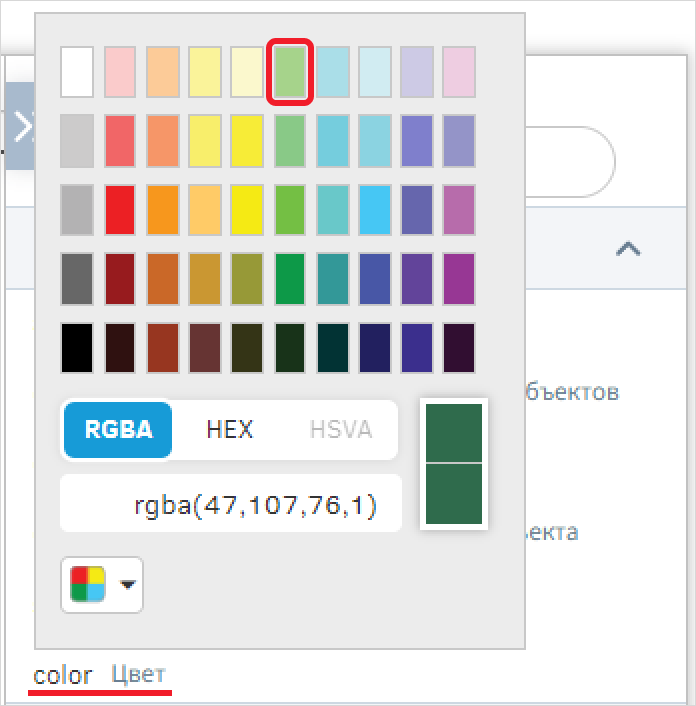Switch to HSVA color mode
The height and width of the screenshot is (706, 696).
click(340, 430)
